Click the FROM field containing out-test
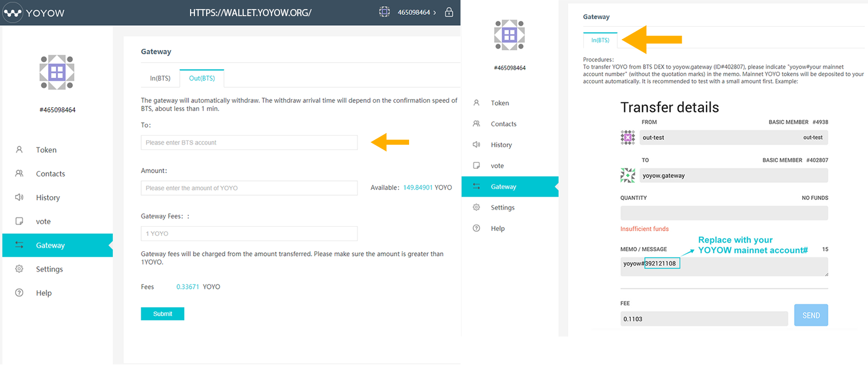 click(x=734, y=138)
